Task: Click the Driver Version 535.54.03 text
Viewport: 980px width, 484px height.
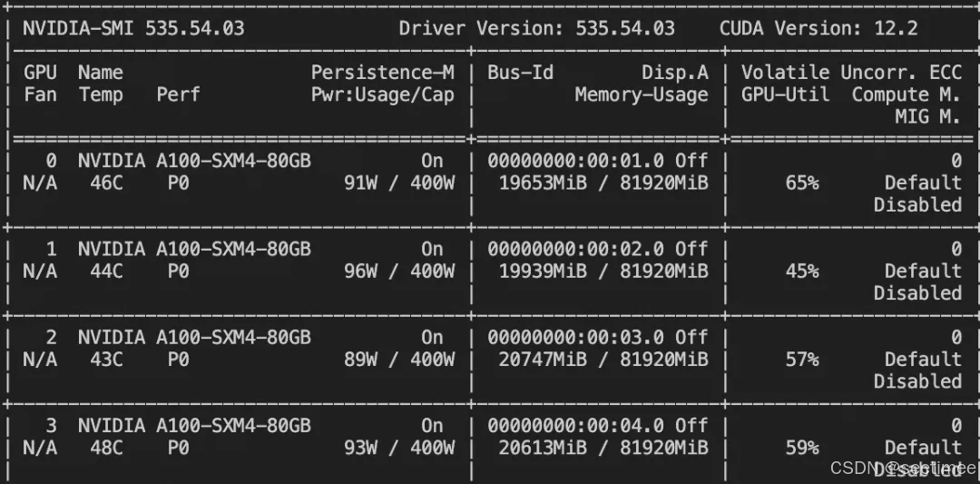Action: [x=536, y=28]
